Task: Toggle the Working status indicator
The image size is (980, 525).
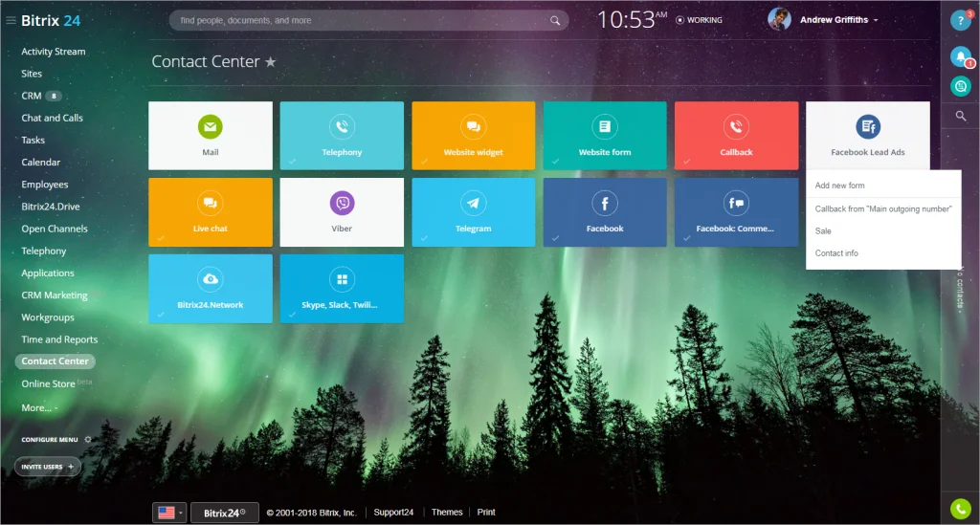Action: [x=699, y=20]
